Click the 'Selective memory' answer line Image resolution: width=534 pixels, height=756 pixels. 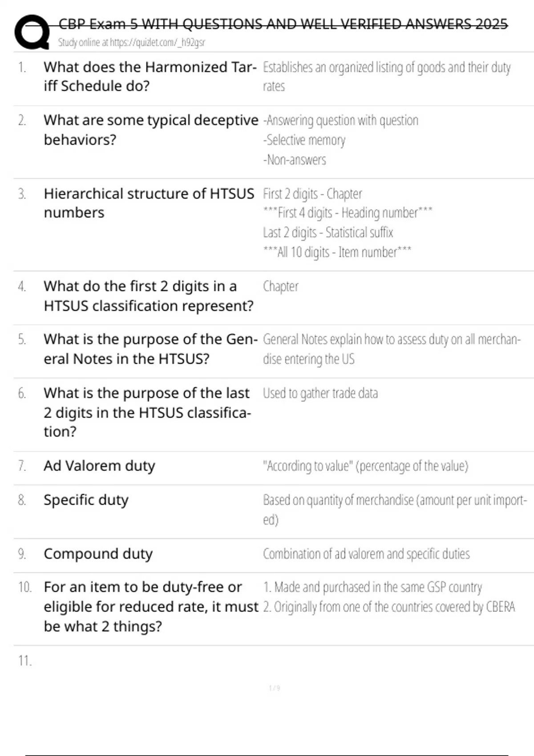(304, 140)
